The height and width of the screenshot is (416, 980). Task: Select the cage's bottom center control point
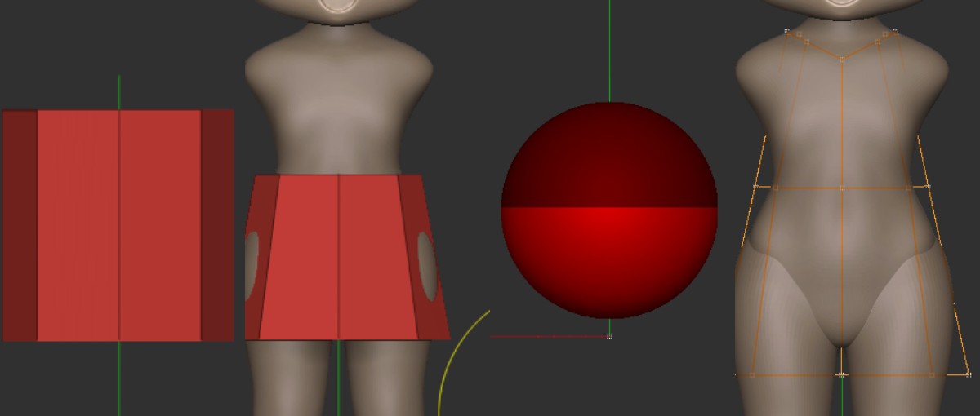pos(842,375)
